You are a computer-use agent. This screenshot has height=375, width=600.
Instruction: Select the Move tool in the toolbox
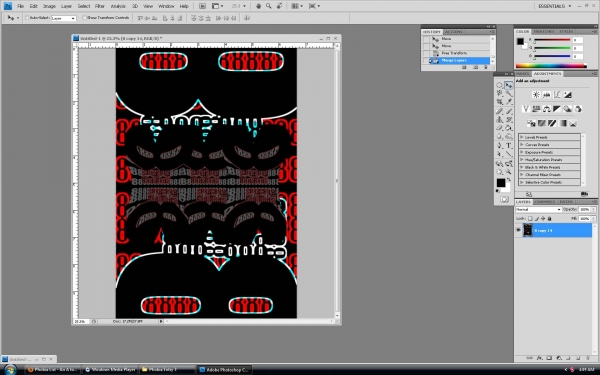click(x=509, y=85)
